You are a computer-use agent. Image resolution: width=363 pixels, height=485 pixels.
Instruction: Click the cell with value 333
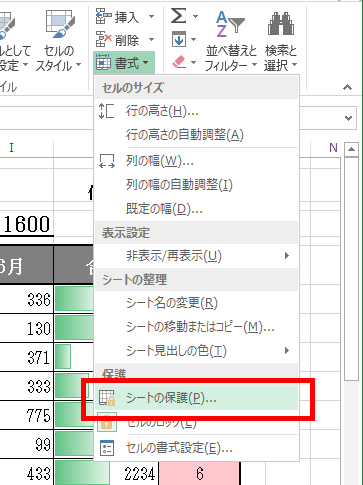pos(27,386)
